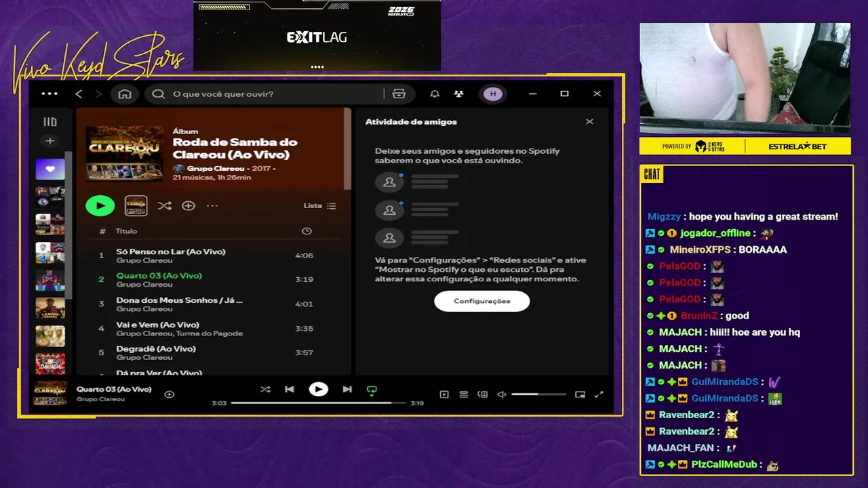Select track 'Degradê (Ao Vivo)'
868x488 pixels.
click(x=156, y=349)
